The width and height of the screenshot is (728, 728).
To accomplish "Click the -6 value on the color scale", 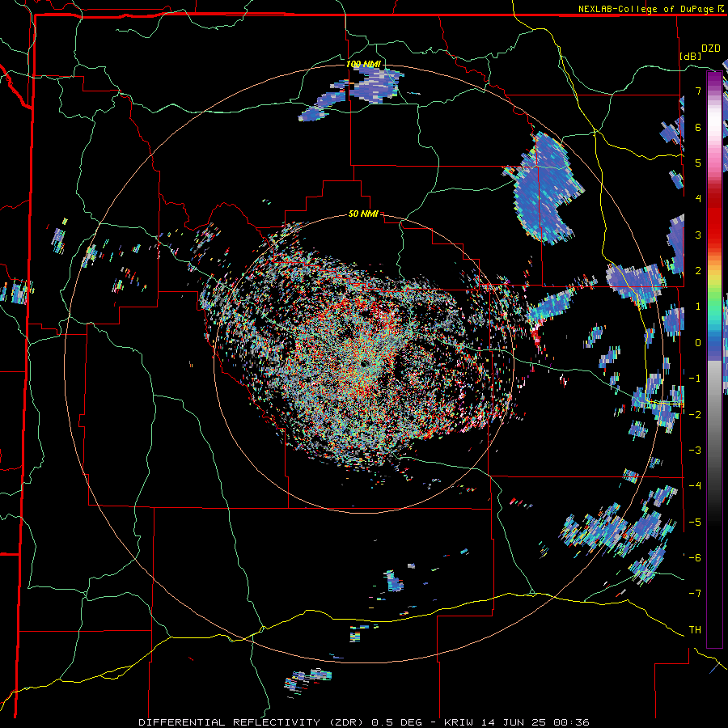I will 695,558.
